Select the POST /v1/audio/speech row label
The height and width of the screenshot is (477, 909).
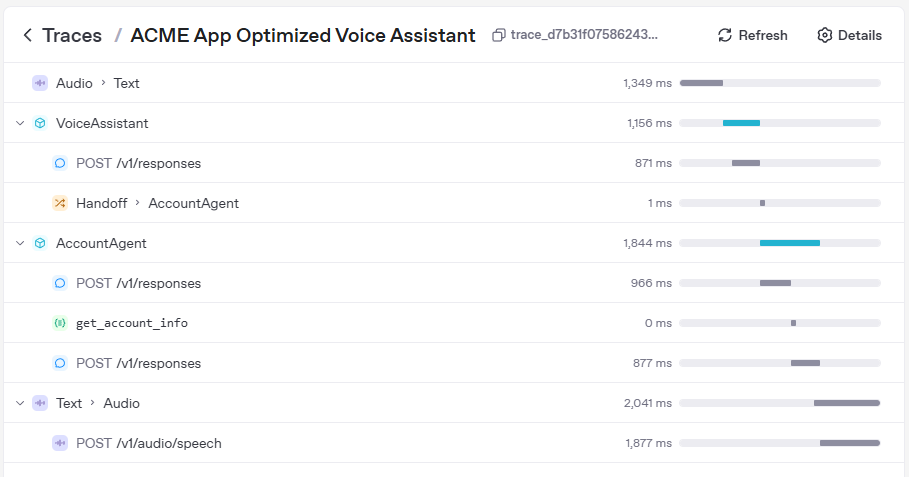click(x=148, y=443)
